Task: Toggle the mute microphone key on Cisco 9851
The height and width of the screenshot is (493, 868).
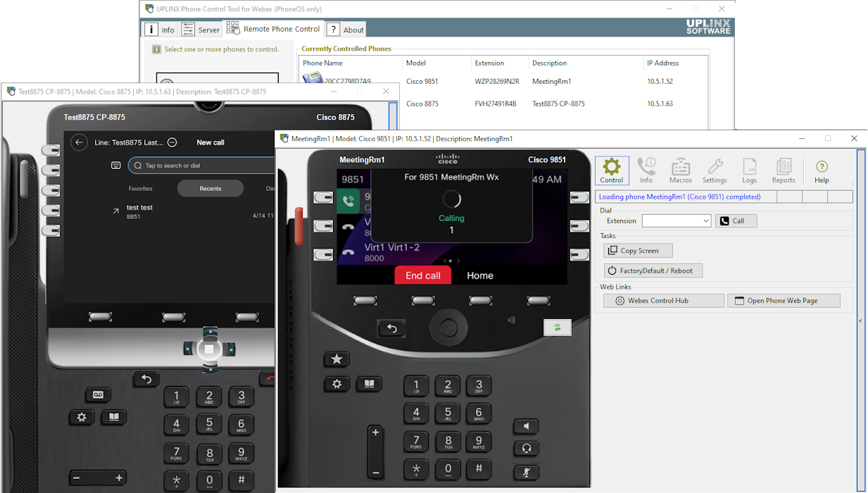Action: tap(526, 472)
